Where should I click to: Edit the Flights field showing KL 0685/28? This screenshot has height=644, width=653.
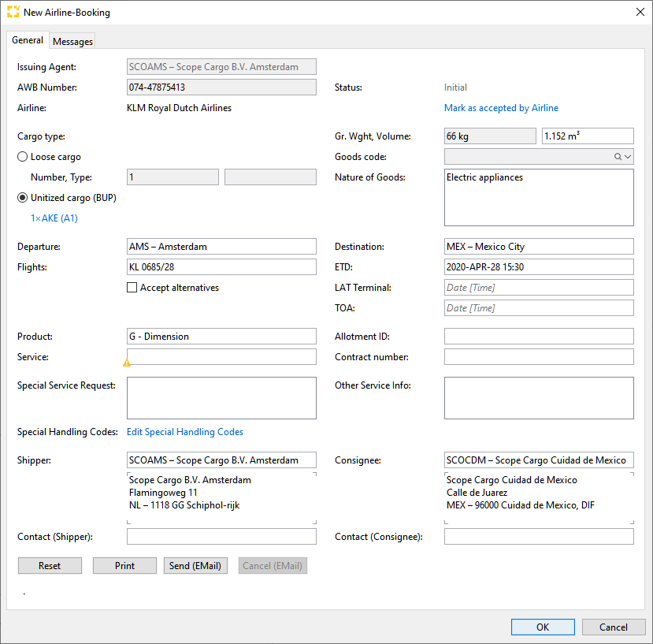[221, 266]
